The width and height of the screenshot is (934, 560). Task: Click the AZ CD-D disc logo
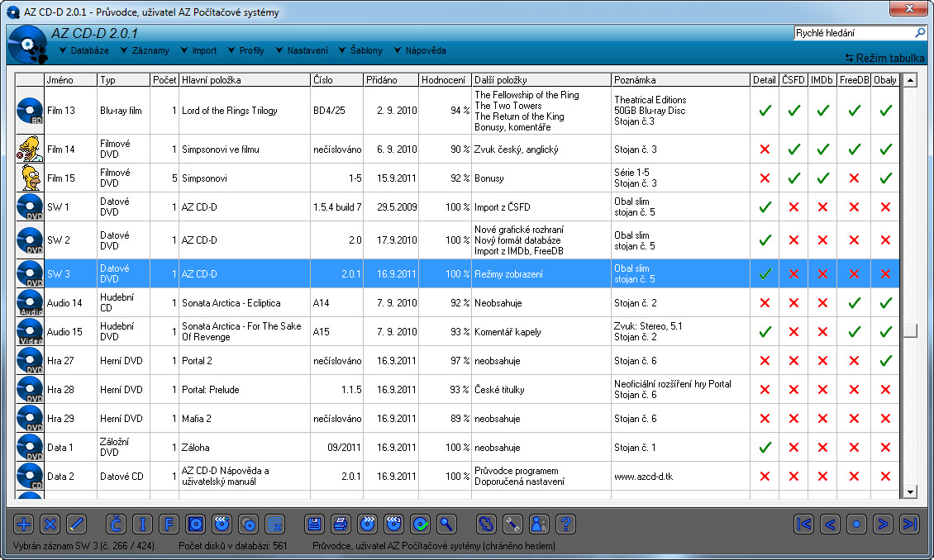click(x=28, y=45)
